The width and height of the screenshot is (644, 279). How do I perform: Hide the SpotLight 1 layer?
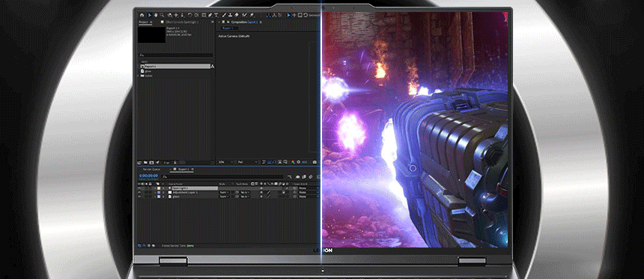(139, 188)
